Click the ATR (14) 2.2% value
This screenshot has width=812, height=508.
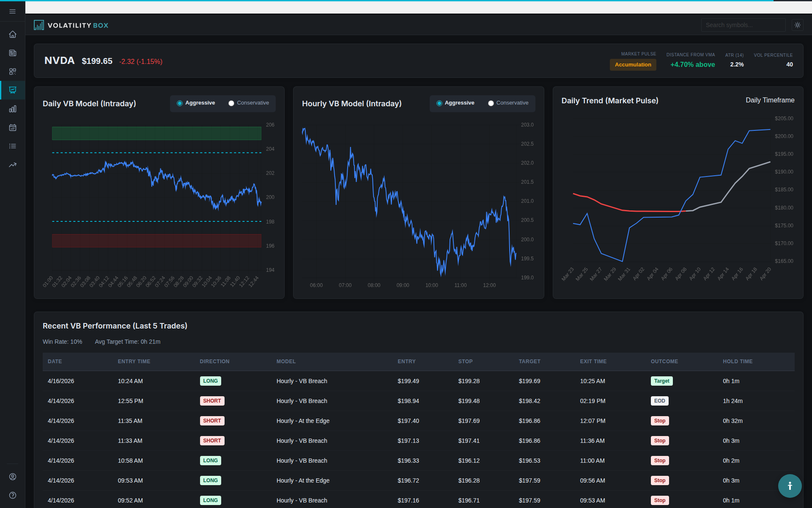click(x=737, y=64)
